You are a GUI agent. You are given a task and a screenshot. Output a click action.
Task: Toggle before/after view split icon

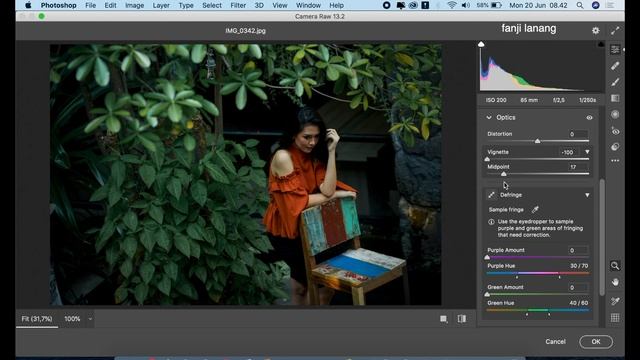(462, 319)
